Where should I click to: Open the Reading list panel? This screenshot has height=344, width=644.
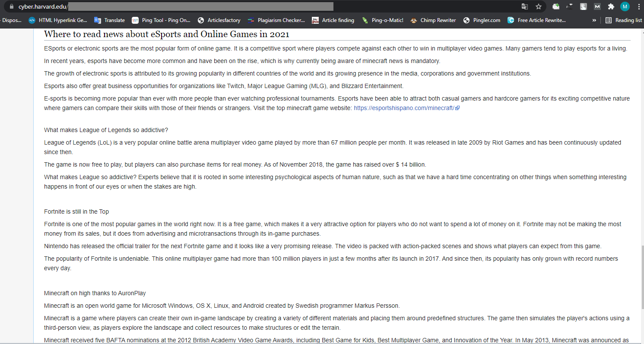pyautogui.click(x=623, y=20)
